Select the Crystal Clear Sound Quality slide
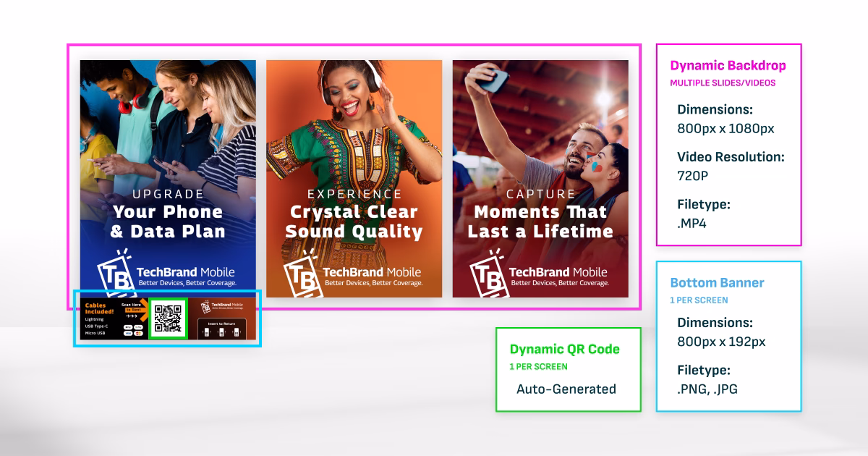The image size is (868, 456). tap(354, 178)
